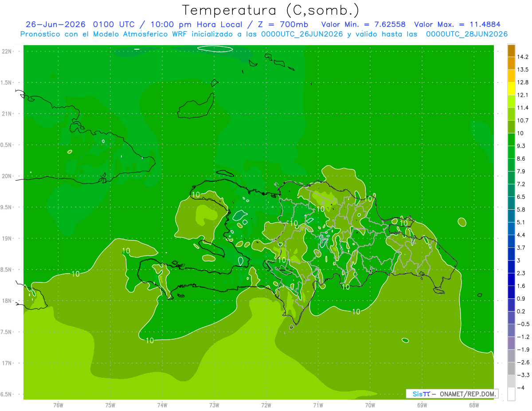Screen dimensions: 532x411
Task: Click the 18N latitude label
Action: click(x=8, y=301)
